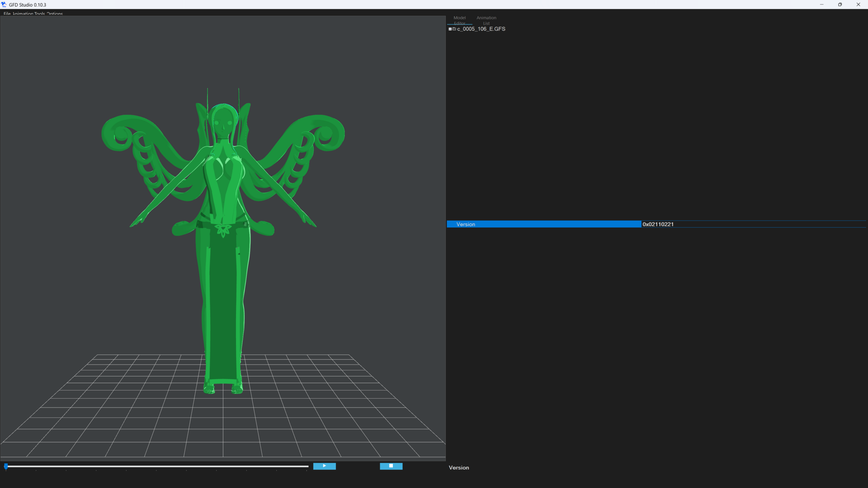Click the folder icon beside c_0005_106_E.GFS
Viewport: 868px width, 488px height.
[454, 29]
